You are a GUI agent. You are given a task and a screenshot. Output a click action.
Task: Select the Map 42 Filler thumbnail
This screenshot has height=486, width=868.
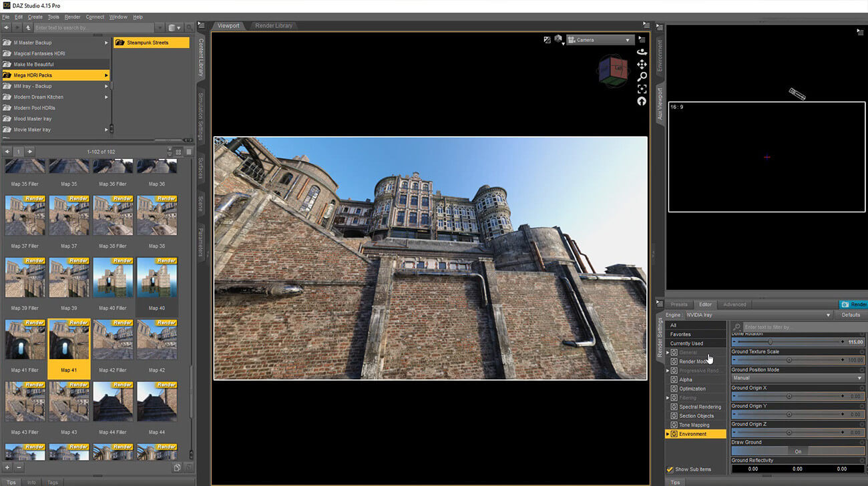tap(113, 339)
